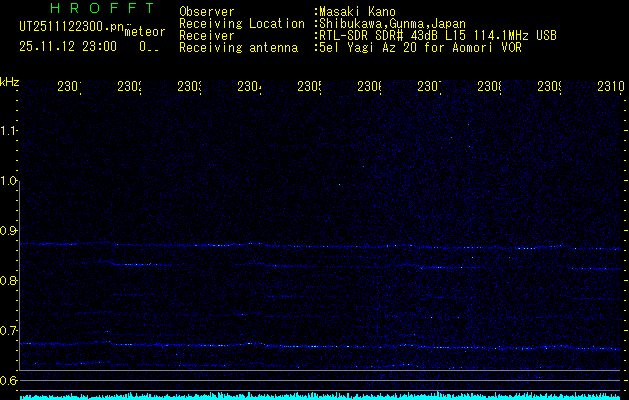Click the 'Receiving Location' field label
Viewport: 629px width, 400px height.
(241, 23)
